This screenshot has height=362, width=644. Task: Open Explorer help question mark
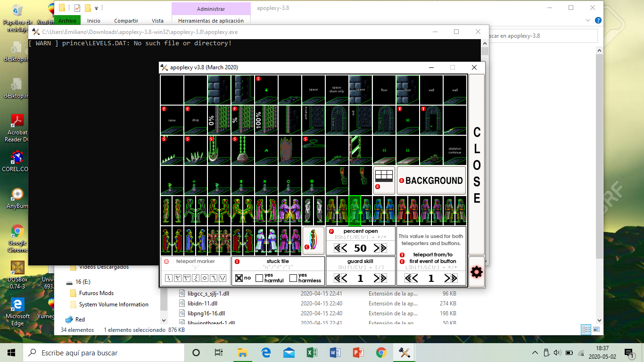[x=598, y=21]
